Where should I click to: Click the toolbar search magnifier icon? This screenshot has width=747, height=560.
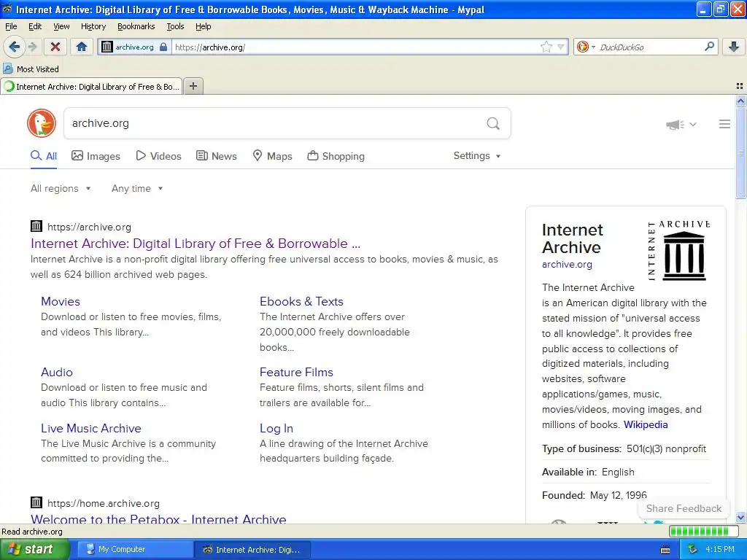(x=709, y=46)
